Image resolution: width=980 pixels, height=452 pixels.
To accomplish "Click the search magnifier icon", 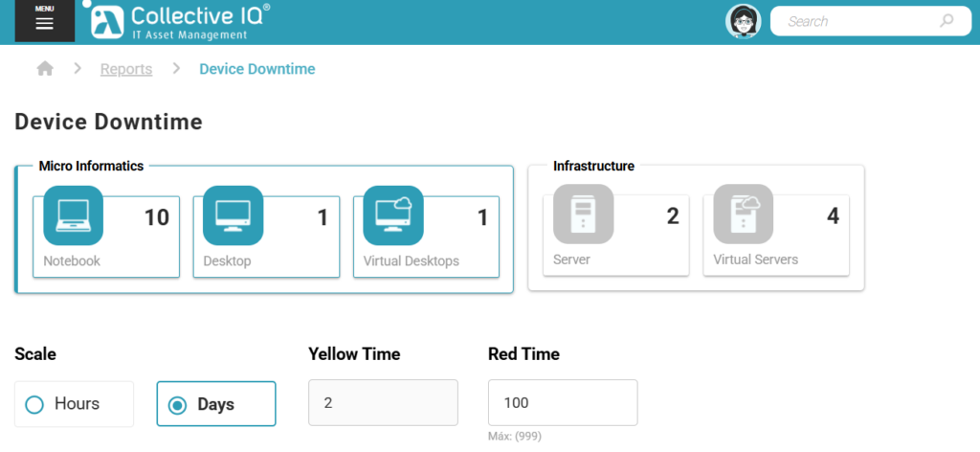I will point(946,21).
